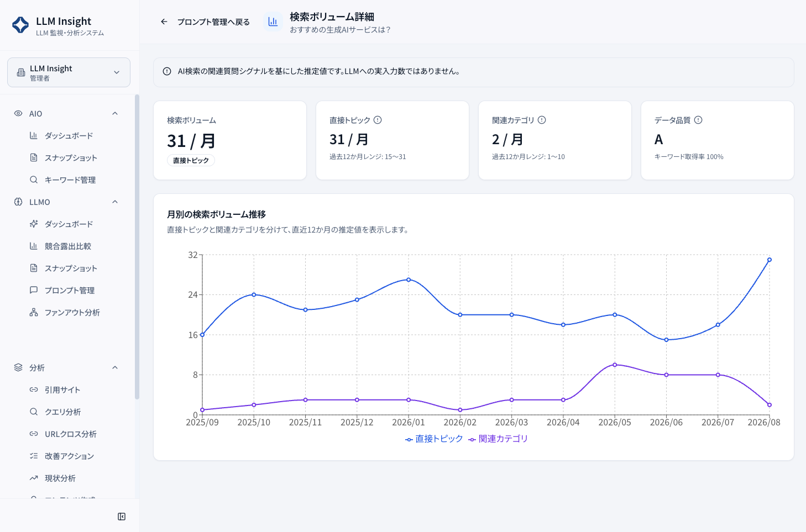Image resolution: width=806 pixels, height=532 pixels.
Task: Collapse the LLMO section chevron
Action: coord(115,202)
